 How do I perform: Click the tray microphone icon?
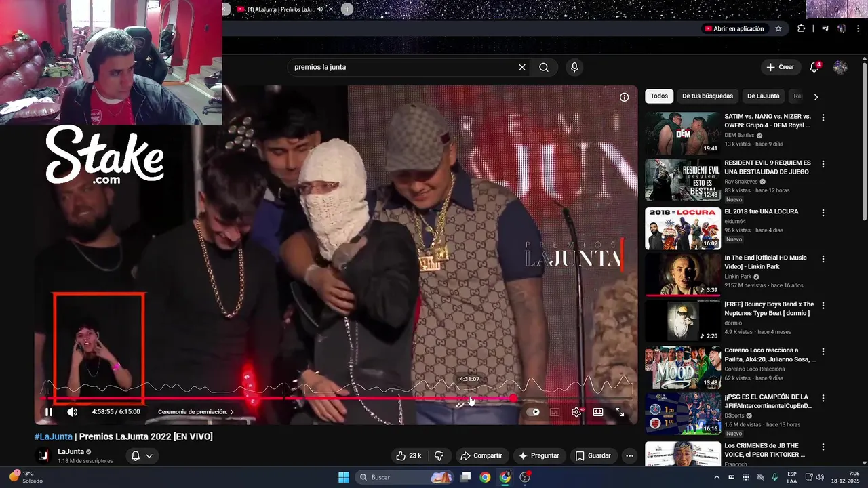click(x=774, y=477)
